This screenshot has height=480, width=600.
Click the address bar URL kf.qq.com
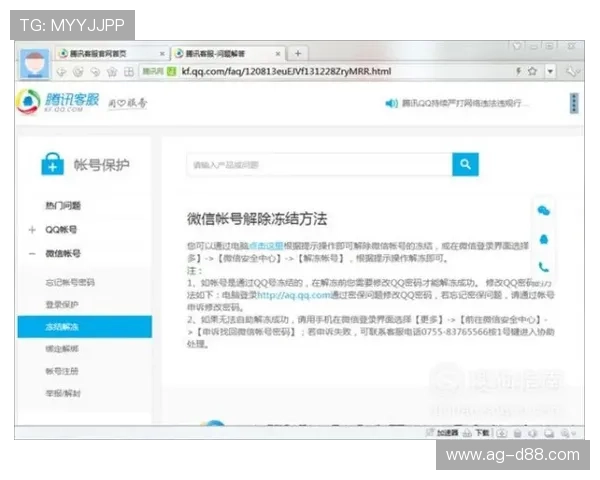(286, 71)
